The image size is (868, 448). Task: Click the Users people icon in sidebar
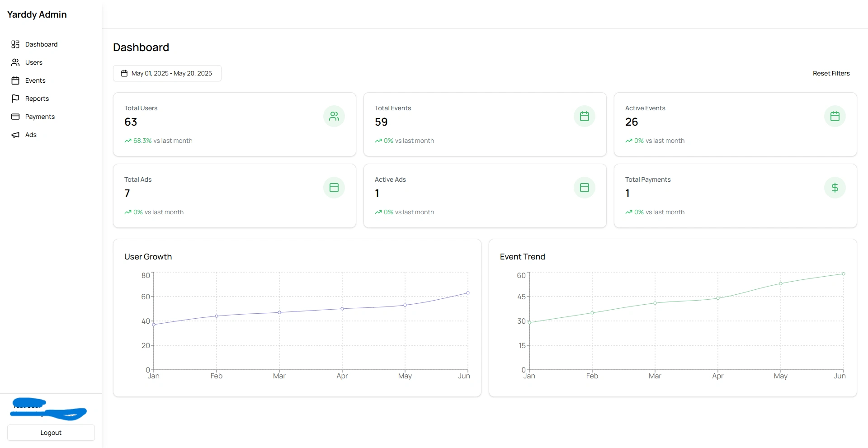point(15,62)
